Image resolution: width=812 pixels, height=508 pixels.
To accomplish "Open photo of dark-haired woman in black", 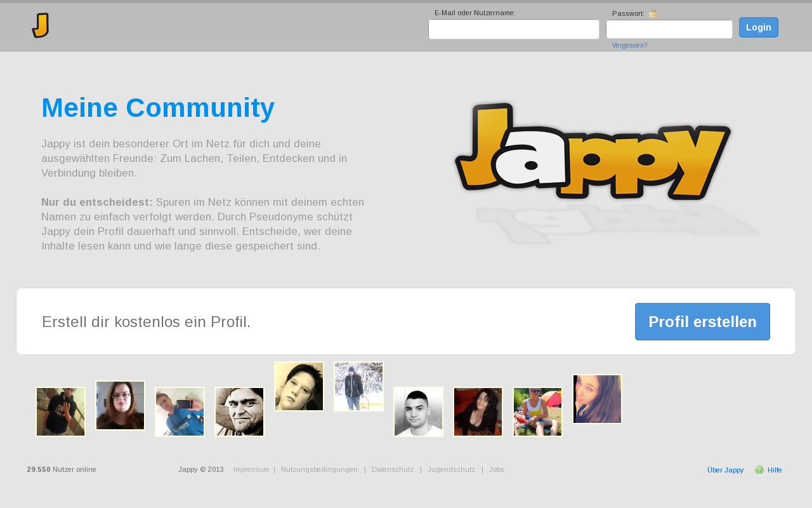I will 478,411.
